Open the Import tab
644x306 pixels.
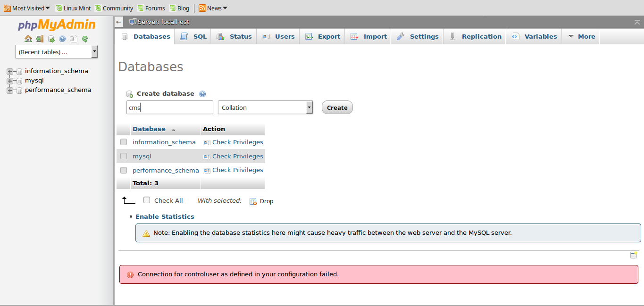(x=368, y=36)
